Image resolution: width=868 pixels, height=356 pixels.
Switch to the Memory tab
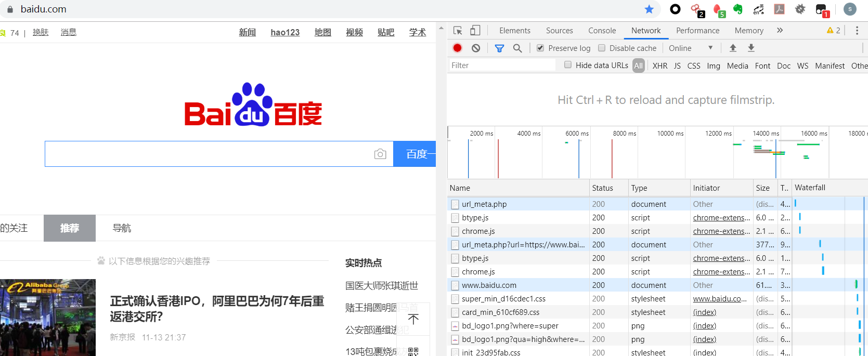click(749, 31)
